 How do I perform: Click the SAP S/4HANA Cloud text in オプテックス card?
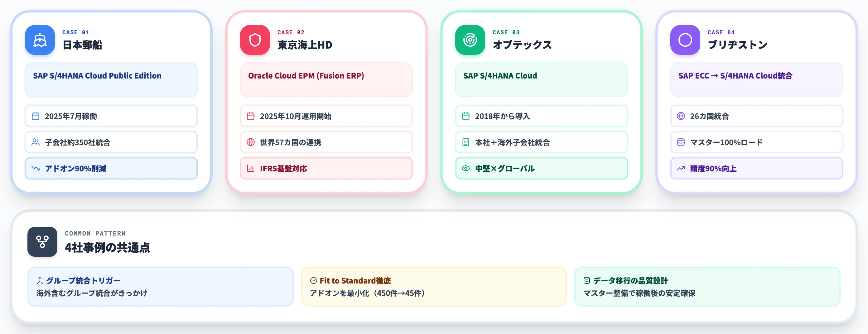click(500, 76)
